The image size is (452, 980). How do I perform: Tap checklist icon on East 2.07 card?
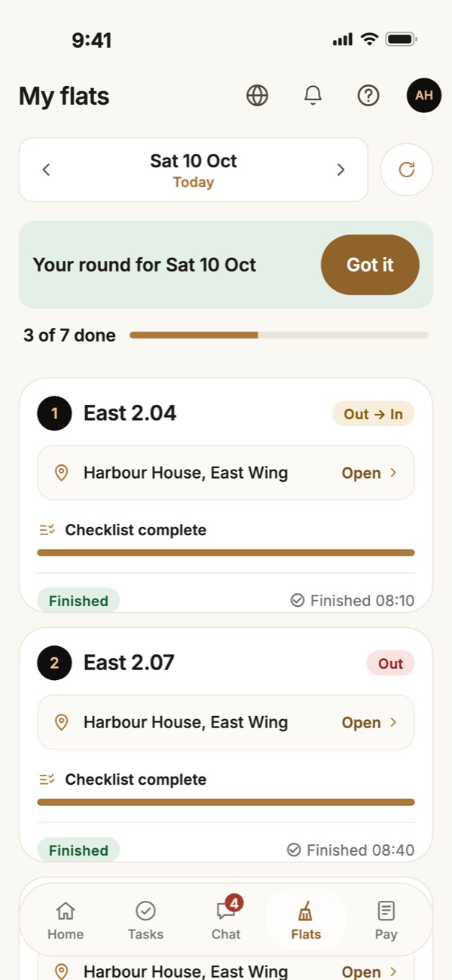click(x=47, y=779)
